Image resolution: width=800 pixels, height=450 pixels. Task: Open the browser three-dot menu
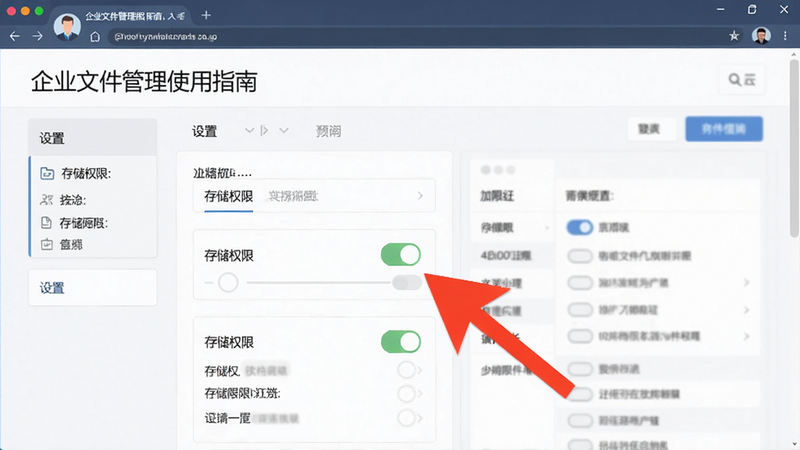click(x=785, y=36)
